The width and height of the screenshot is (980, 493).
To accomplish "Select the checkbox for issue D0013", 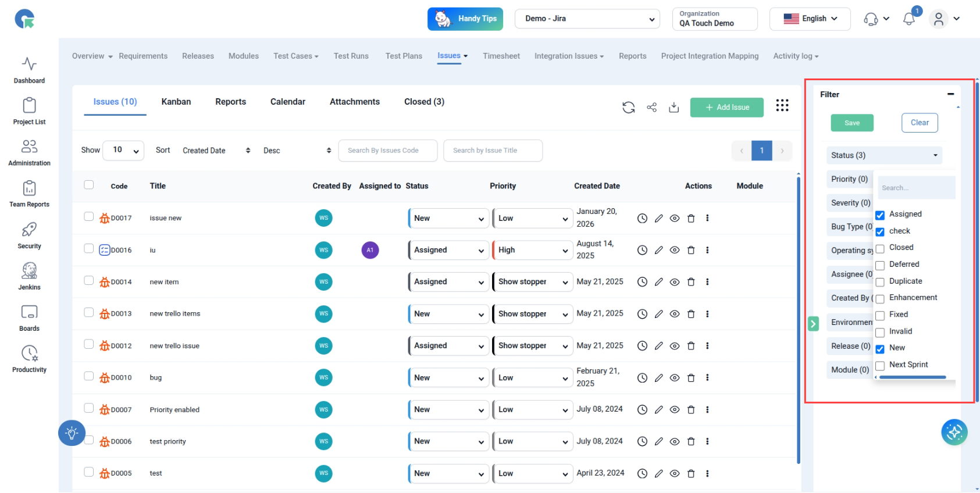I will (89, 313).
